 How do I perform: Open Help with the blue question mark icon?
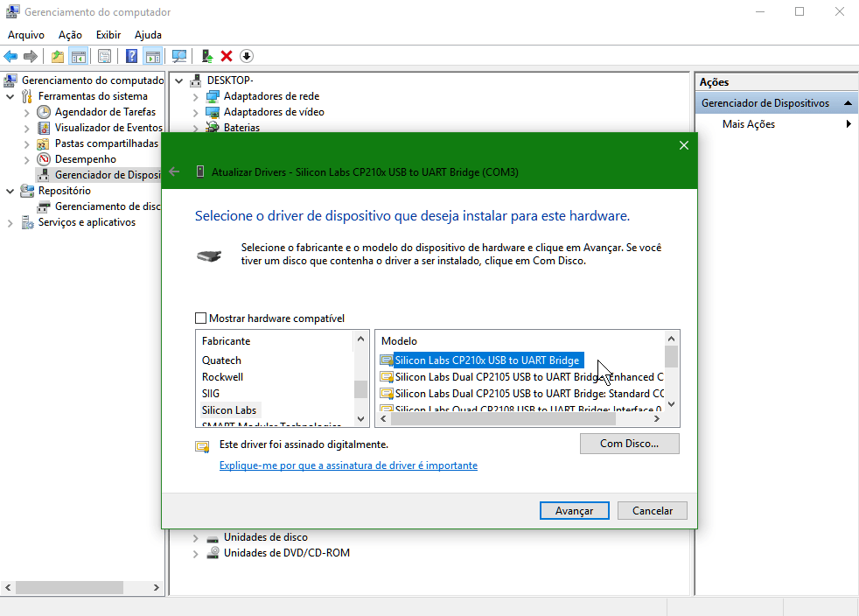click(x=131, y=56)
